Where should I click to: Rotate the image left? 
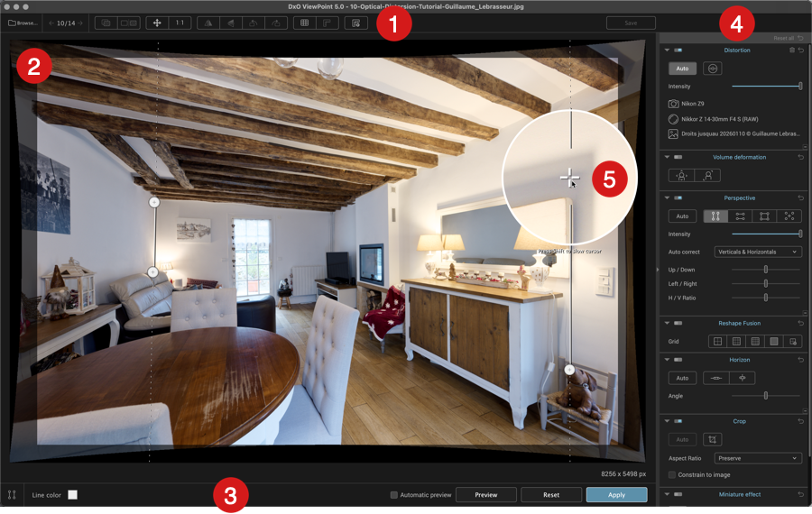pyautogui.click(x=254, y=23)
